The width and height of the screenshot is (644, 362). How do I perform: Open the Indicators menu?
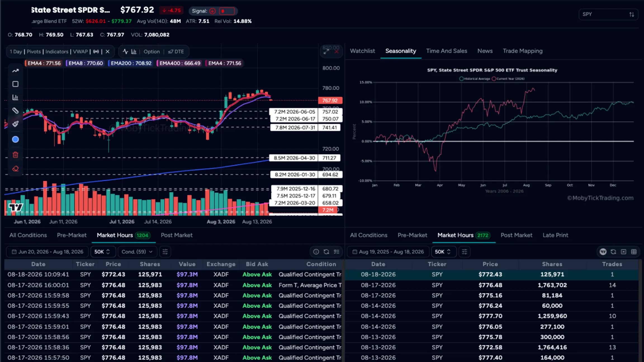click(57, 52)
